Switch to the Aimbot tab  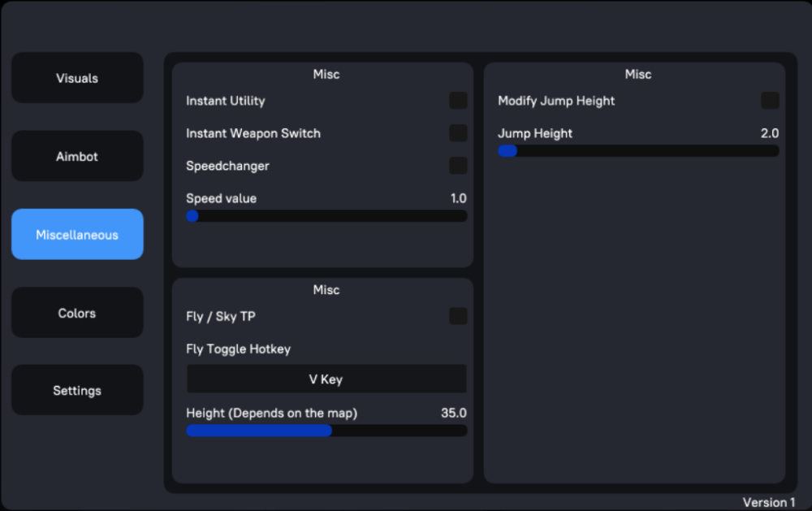coord(77,156)
